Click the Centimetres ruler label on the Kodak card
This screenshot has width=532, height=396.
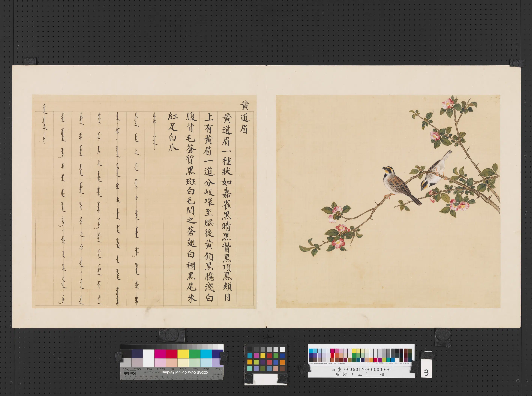[x=217, y=374]
